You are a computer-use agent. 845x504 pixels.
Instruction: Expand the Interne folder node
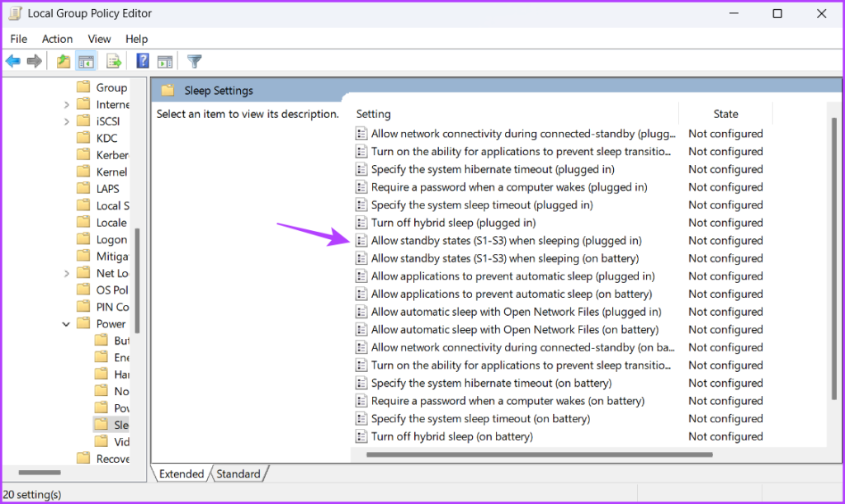66,105
